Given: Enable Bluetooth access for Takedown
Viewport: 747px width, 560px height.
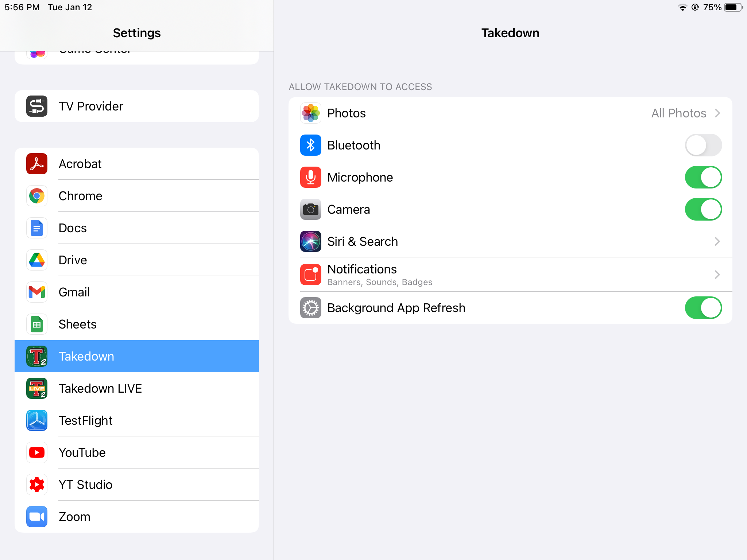Looking at the screenshot, I should click(703, 145).
